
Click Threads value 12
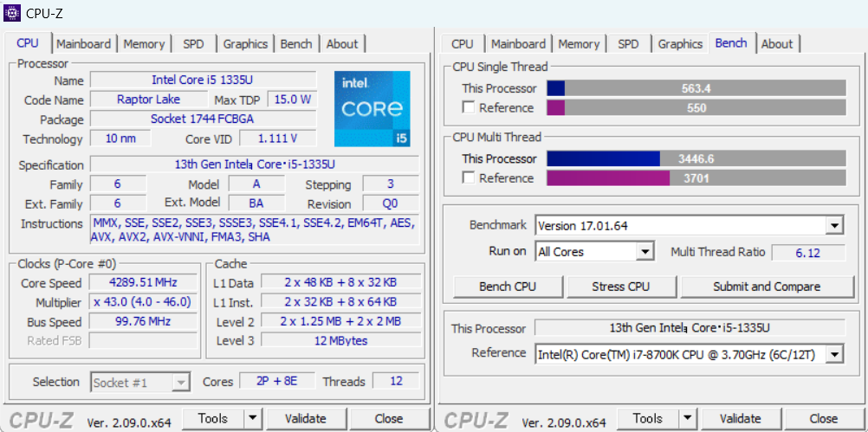pos(396,382)
